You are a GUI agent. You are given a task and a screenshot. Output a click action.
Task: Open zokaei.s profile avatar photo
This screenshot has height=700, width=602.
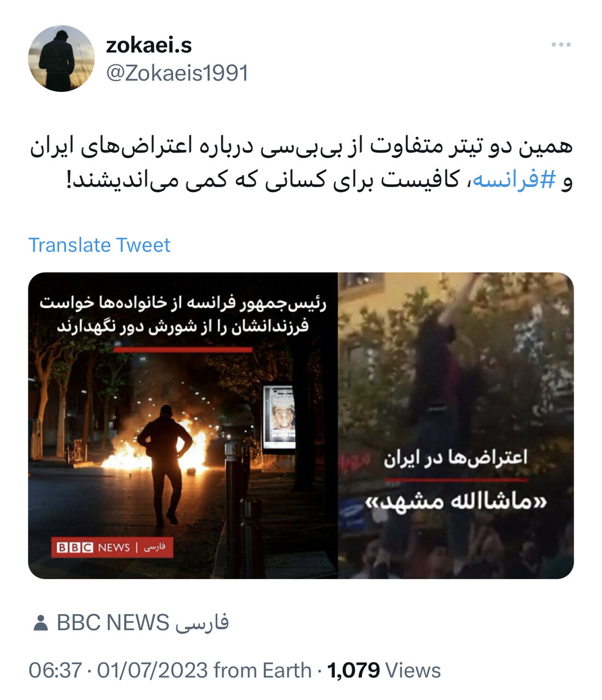coord(61,59)
